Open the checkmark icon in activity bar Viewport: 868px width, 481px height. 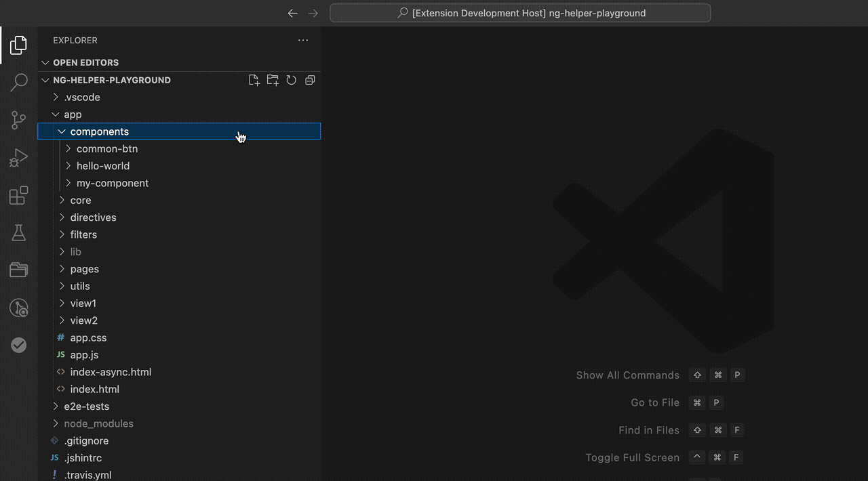[x=18, y=346]
